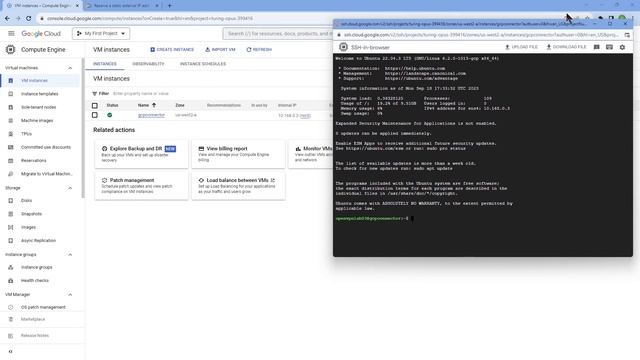Sort by the Name column arrow
The image size is (640, 360).
tap(154, 105)
